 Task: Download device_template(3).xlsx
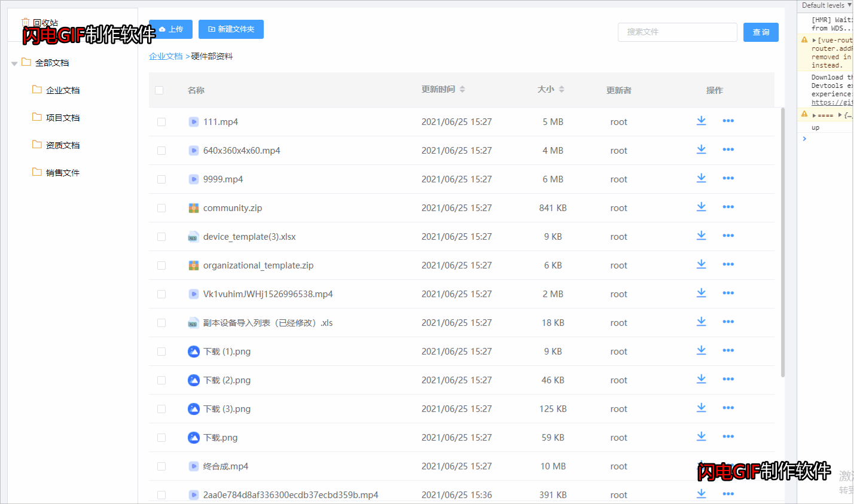(701, 236)
